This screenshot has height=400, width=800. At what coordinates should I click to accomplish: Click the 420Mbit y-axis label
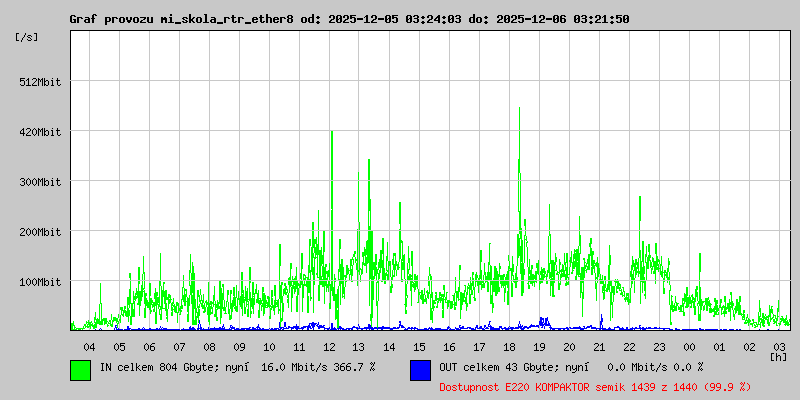tap(40, 132)
